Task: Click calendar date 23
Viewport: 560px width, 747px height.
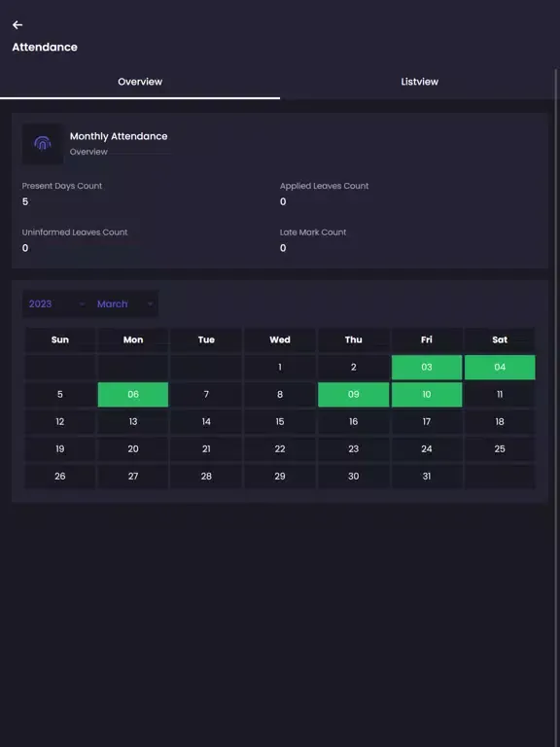Action: pyautogui.click(x=353, y=448)
